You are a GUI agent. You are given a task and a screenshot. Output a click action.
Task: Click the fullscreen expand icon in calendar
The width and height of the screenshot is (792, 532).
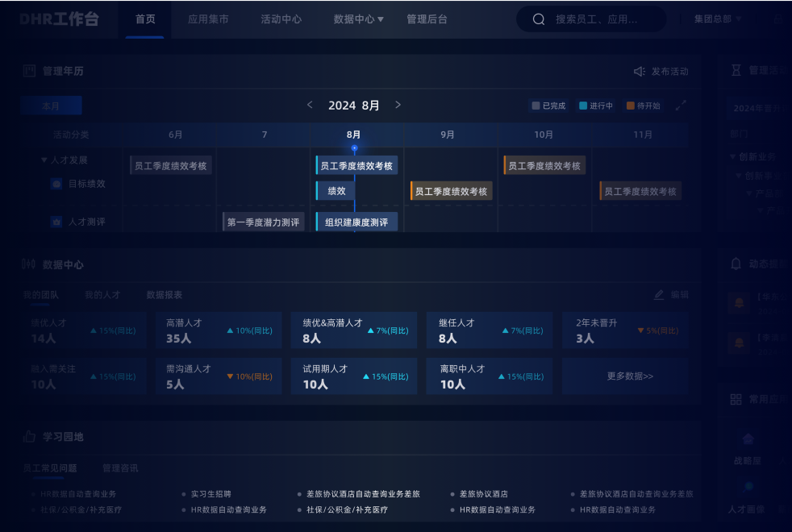(681, 106)
